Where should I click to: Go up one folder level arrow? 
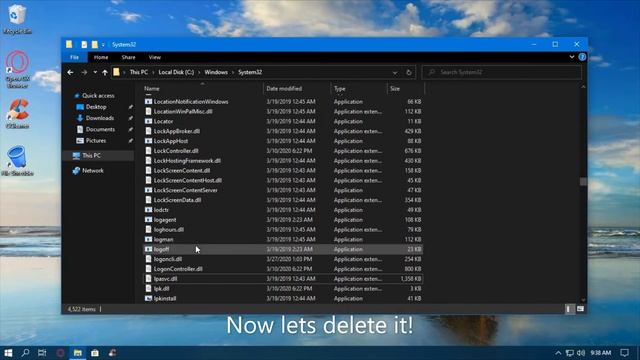[x=105, y=72]
